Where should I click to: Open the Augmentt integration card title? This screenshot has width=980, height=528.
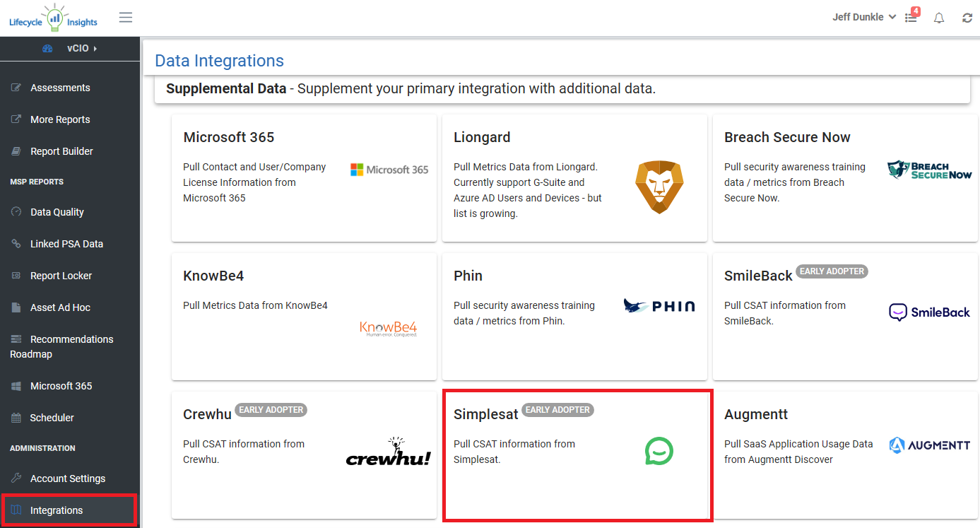pos(756,414)
